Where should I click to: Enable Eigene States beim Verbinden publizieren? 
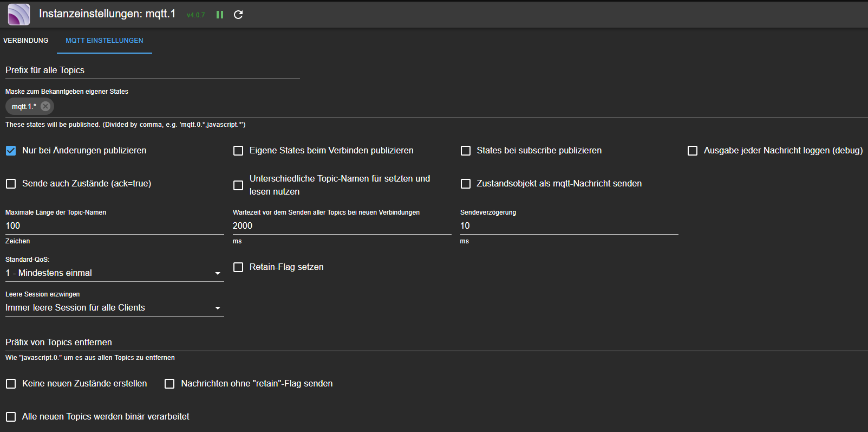(x=238, y=151)
